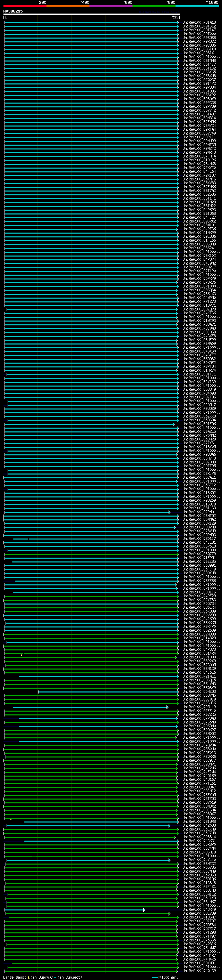The height and width of the screenshot is (980, 222).
Task: Select the UniRef100_Q801I6 label
Action: coord(199,592)
